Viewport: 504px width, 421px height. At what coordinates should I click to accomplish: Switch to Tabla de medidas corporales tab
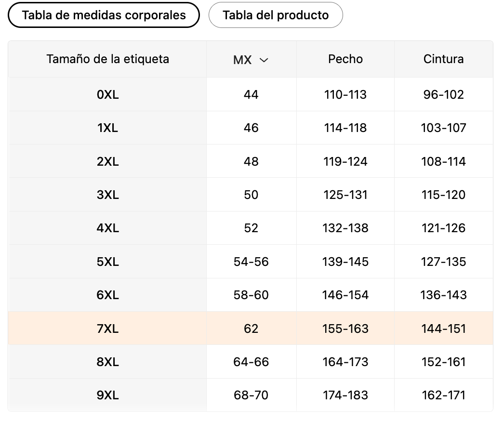click(x=104, y=15)
